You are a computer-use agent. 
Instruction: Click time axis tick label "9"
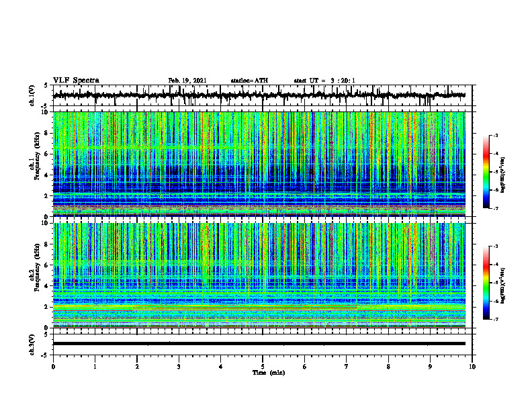(x=430, y=367)
